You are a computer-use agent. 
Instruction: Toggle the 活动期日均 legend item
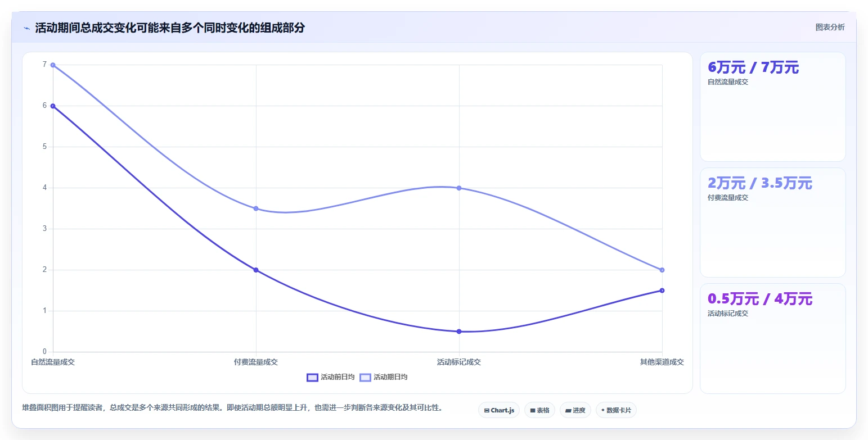click(x=384, y=377)
